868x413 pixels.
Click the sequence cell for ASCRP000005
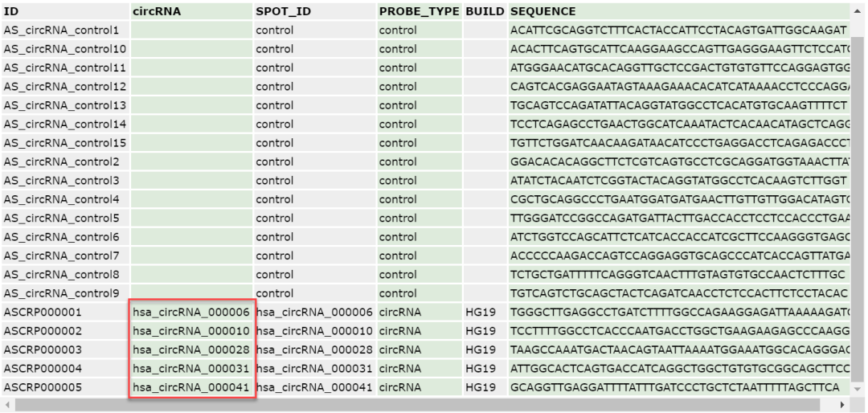(679, 387)
